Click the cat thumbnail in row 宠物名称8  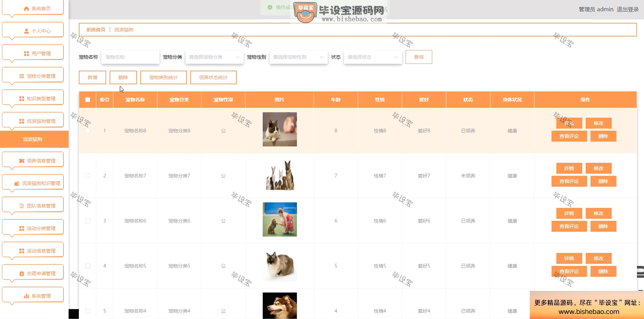[279, 129]
